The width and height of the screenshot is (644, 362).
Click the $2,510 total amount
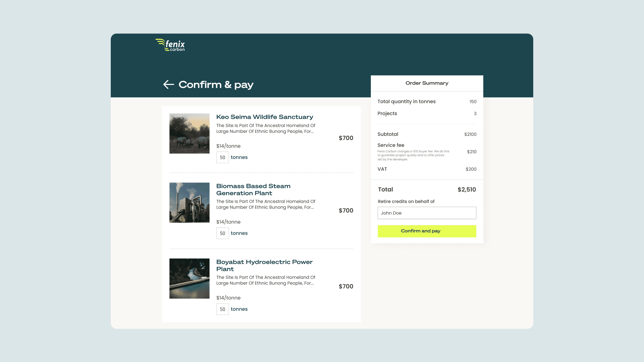(467, 190)
